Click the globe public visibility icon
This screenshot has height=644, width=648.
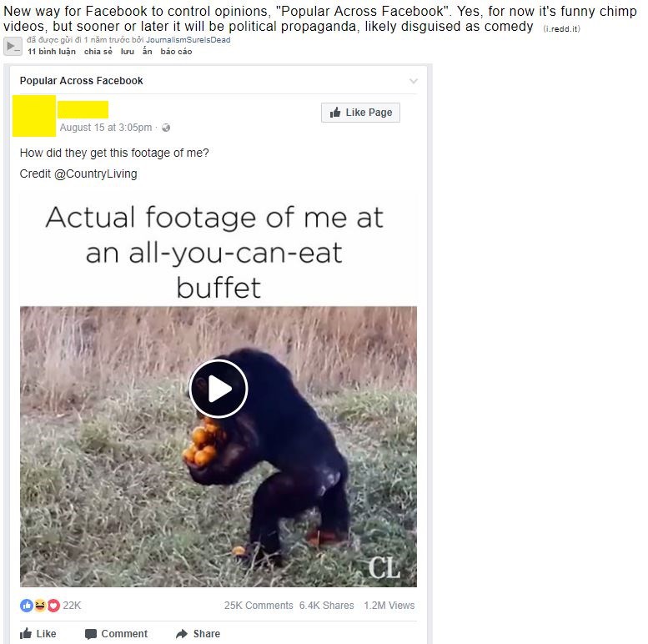(x=166, y=128)
